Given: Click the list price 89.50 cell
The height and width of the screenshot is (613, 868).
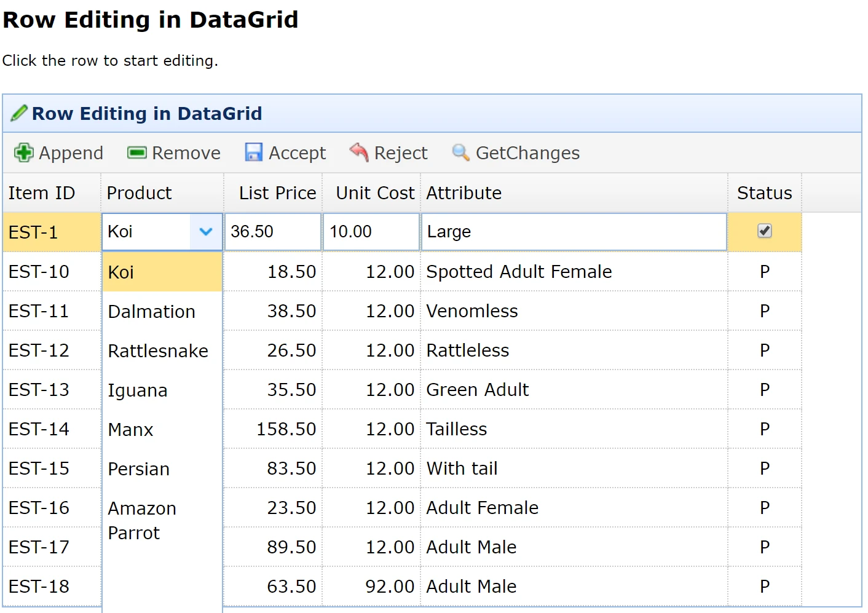Looking at the screenshot, I should point(273,547).
